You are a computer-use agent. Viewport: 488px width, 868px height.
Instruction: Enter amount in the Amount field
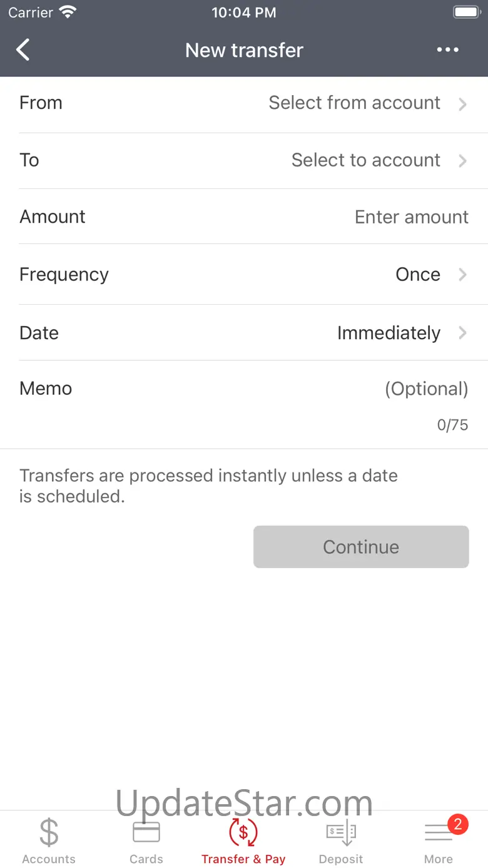[x=411, y=217]
